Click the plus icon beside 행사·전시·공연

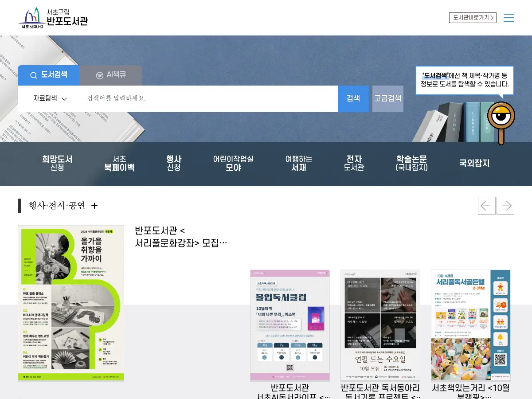coord(94,206)
